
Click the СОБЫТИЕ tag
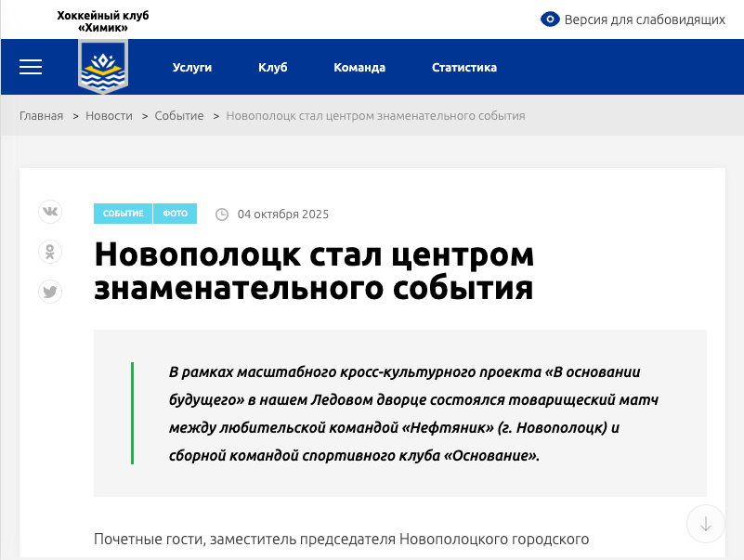124,214
